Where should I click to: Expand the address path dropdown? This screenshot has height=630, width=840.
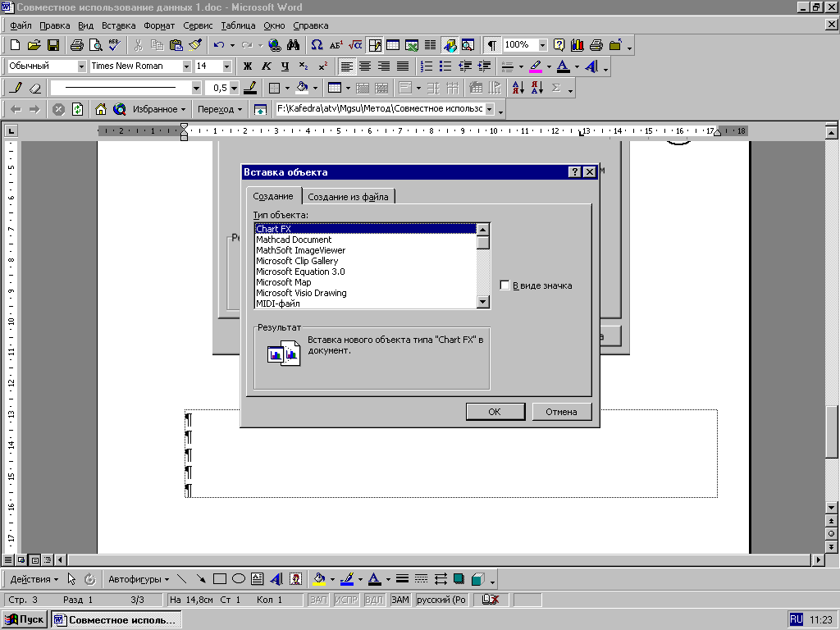click(489, 109)
